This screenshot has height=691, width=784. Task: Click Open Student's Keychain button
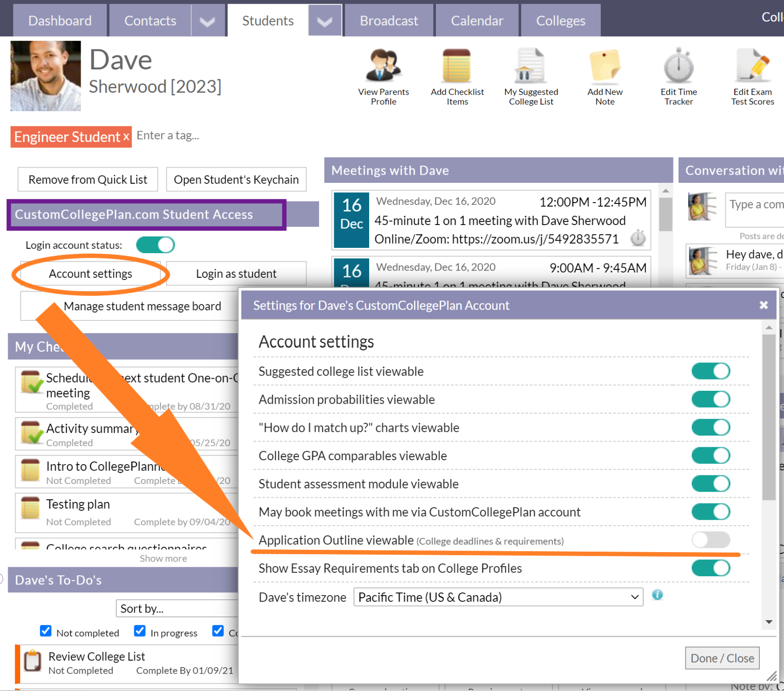236,180
